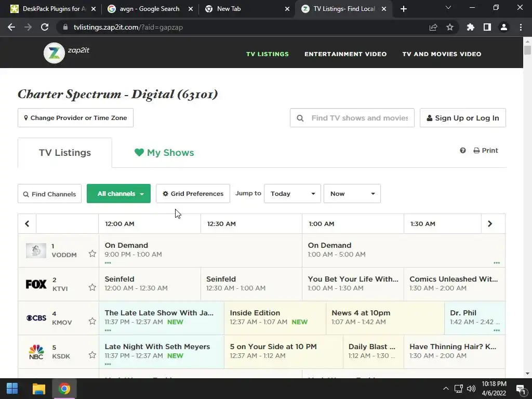Image resolution: width=532 pixels, height=399 pixels.
Task: Click Change Provider or Time Zone
Action: coord(76,118)
